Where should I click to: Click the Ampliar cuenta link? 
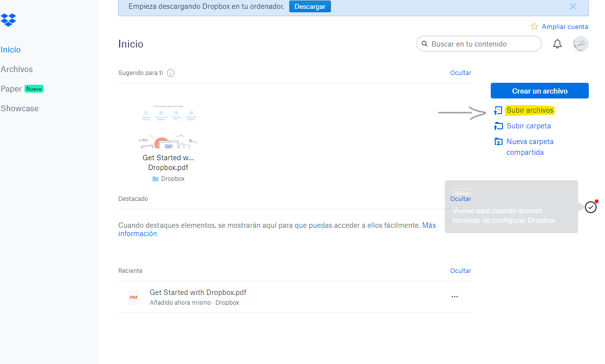pos(565,26)
